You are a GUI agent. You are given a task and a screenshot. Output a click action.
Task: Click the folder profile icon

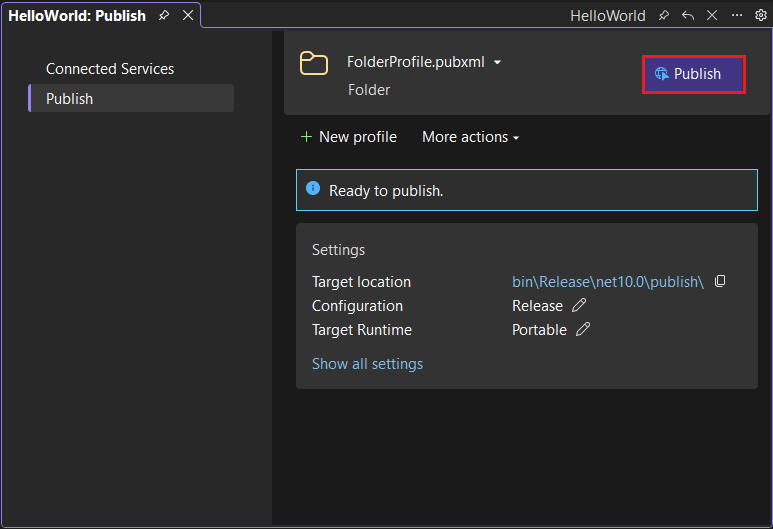[x=314, y=64]
